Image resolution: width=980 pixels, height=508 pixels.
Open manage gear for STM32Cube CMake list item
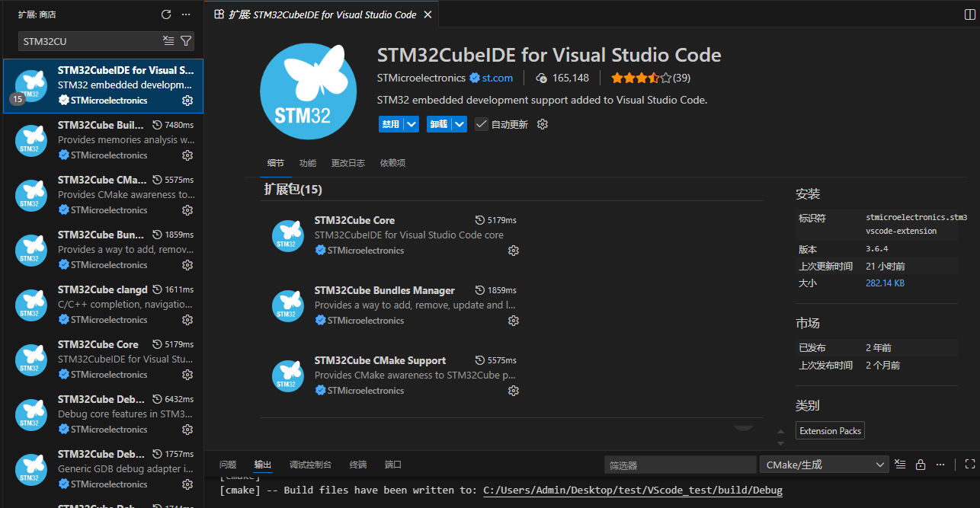coord(187,210)
